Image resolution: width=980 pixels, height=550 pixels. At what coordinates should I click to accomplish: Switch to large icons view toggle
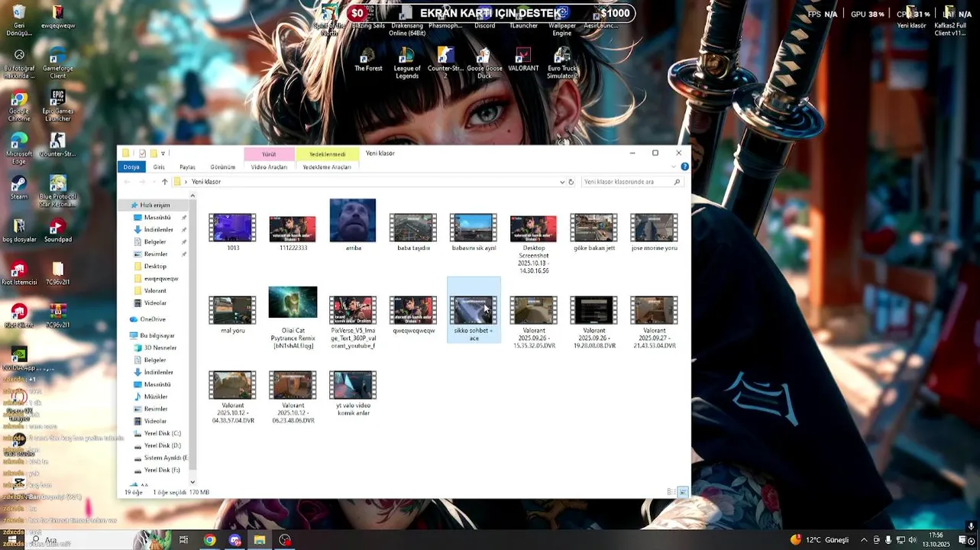pos(683,492)
